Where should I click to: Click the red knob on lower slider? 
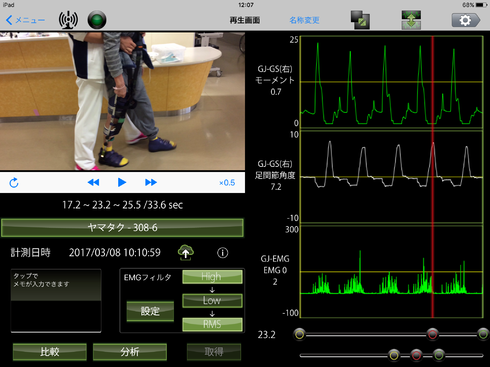pos(416,355)
